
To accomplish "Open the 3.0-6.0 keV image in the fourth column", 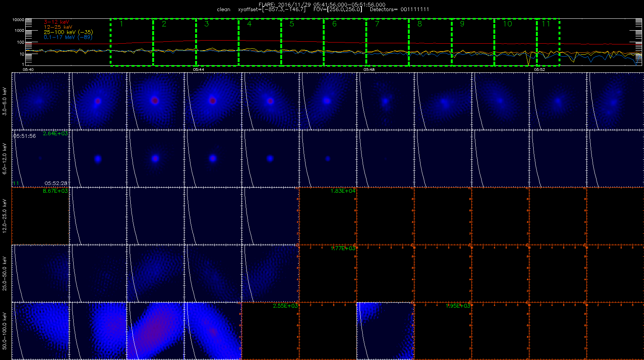I will 213,101.
